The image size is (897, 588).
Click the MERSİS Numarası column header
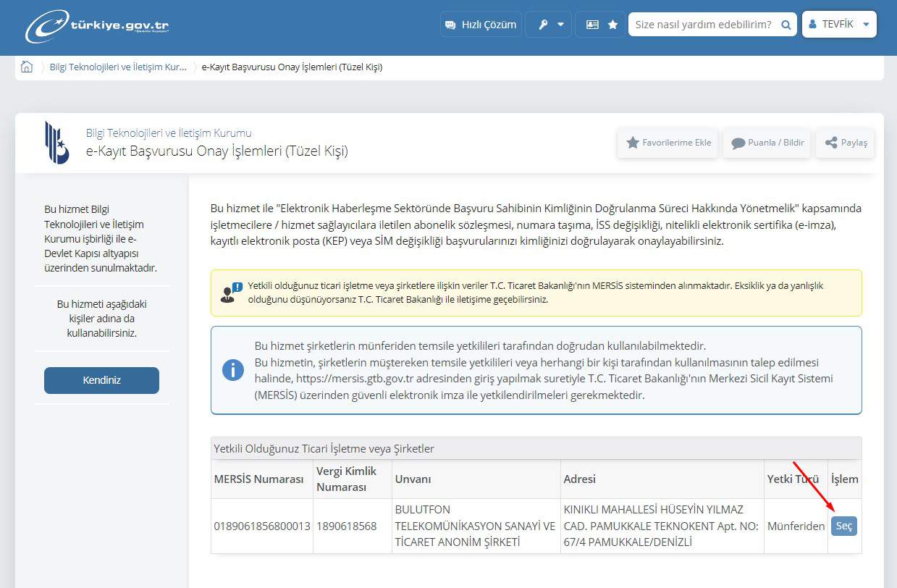[x=258, y=479]
